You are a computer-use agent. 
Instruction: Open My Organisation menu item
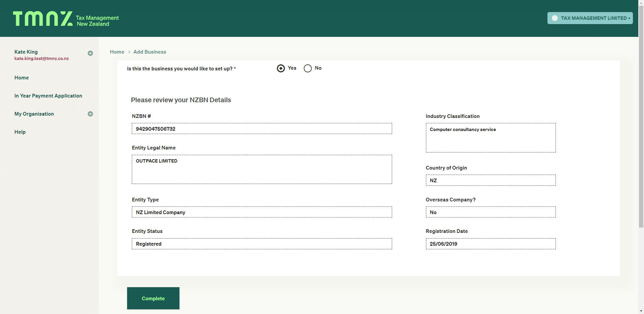pos(34,114)
